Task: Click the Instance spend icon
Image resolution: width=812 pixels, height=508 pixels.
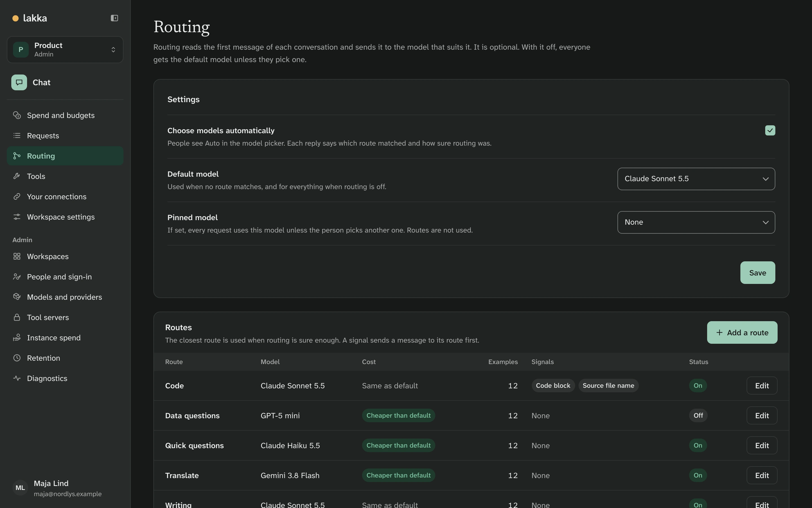Action: pyautogui.click(x=17, y=338)
